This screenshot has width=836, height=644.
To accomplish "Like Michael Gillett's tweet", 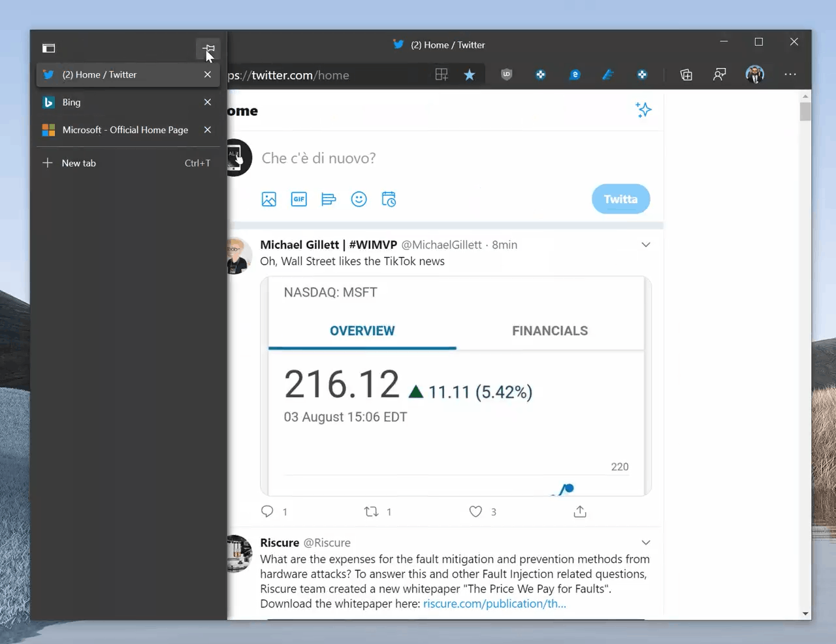I will tap(475, 511).
